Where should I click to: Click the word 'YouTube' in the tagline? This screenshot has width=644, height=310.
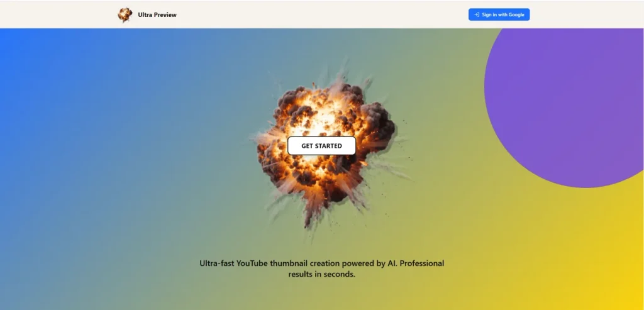[x=252, y=263]
